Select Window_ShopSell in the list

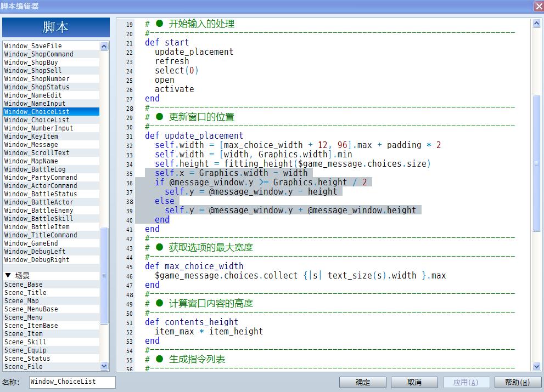(52, 70)
